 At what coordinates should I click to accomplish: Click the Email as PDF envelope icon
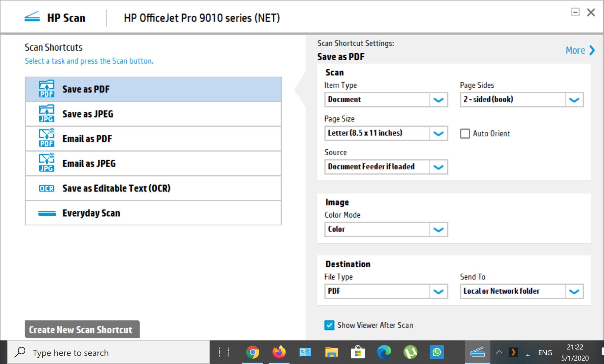(x=46, y=138)
